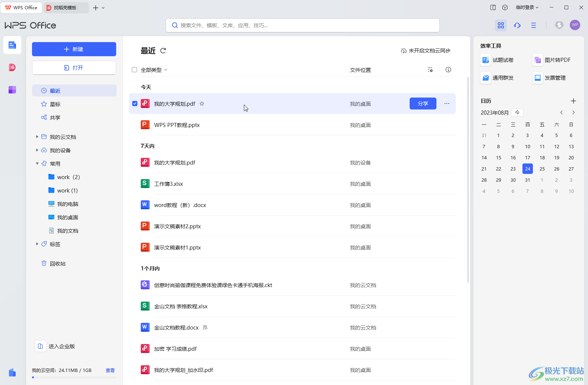This screenshot has width=588, height=385.
Task: Open the blue app icon at bottom of left rail
Action: (x=12, y=372)
